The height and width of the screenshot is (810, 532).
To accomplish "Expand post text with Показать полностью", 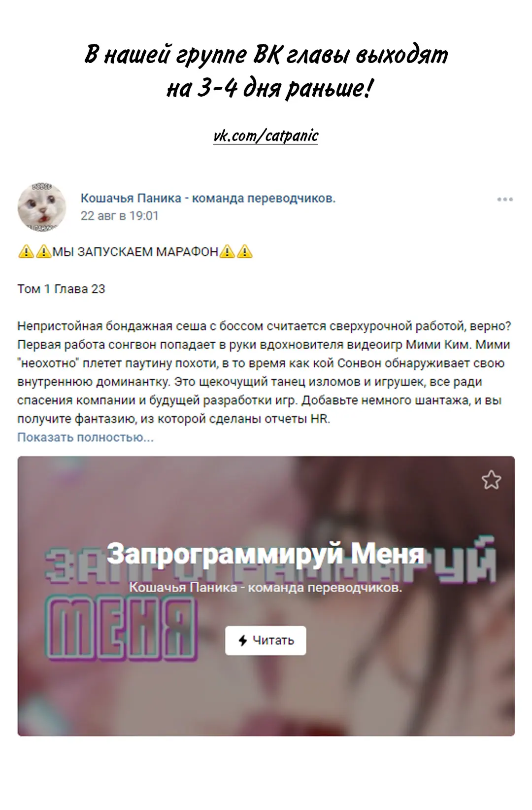I will pyautogui.click(x=85, y=437).
